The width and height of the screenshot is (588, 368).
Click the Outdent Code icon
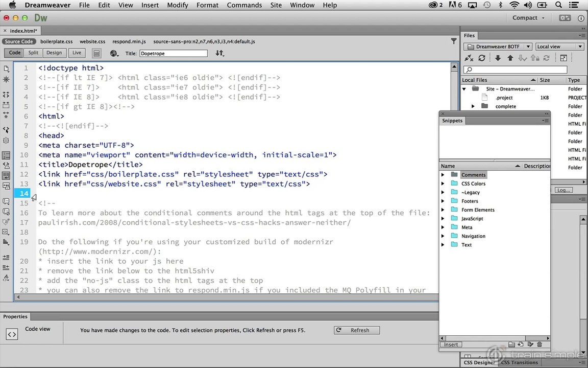6,267
